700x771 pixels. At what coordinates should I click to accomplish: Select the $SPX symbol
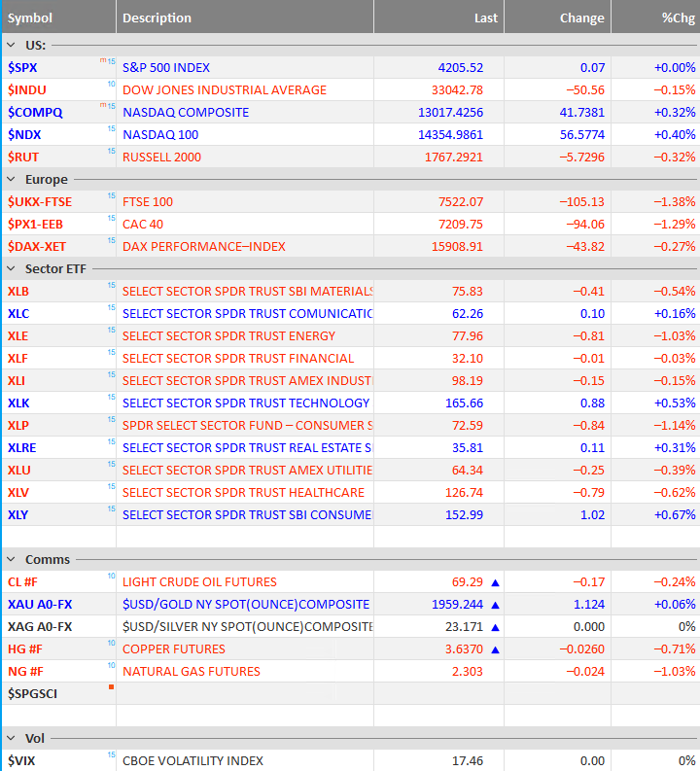pyautogui.click(x=22, y=68)
